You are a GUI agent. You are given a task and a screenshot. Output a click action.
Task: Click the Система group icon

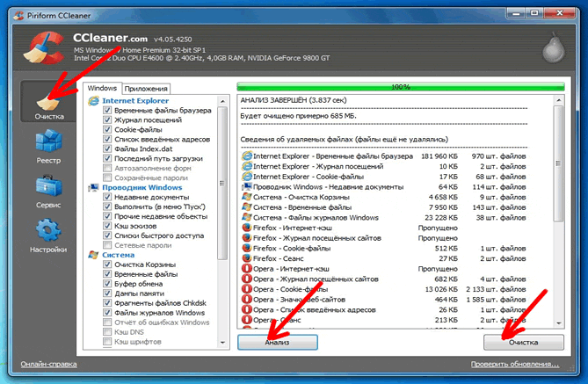click(93, 255)
